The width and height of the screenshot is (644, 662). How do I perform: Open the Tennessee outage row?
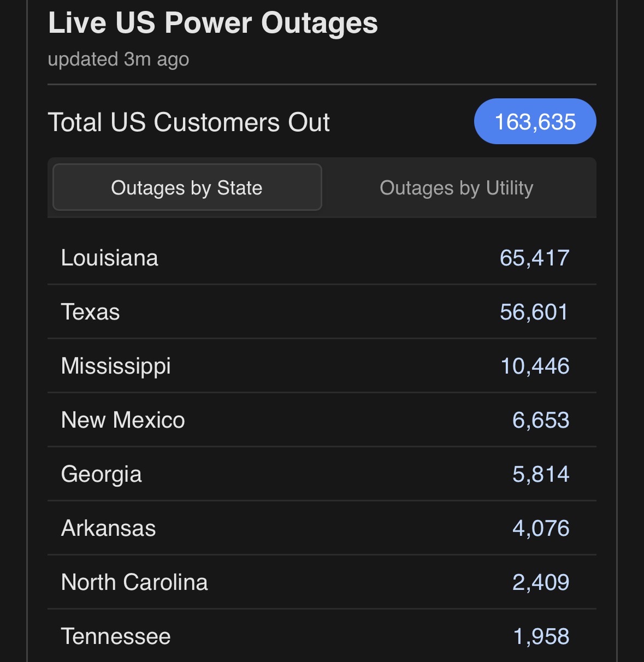pyautogui.click(x=116, y=636)
